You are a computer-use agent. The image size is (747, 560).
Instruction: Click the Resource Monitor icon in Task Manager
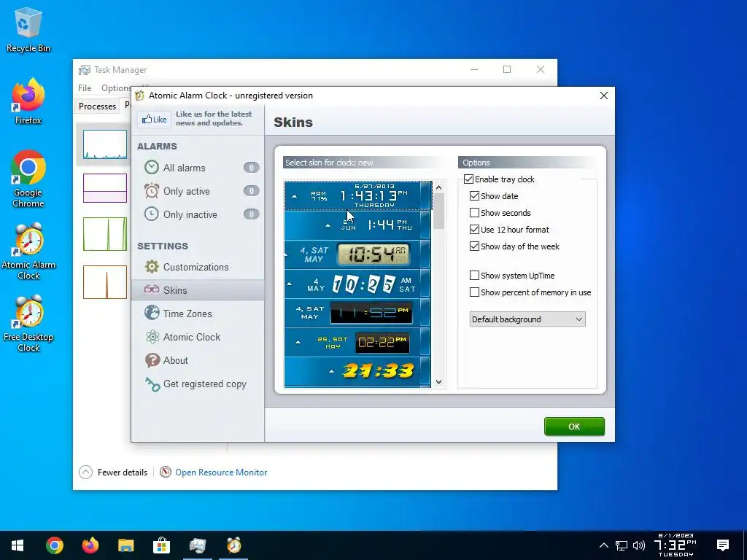[x=166, y=472]
